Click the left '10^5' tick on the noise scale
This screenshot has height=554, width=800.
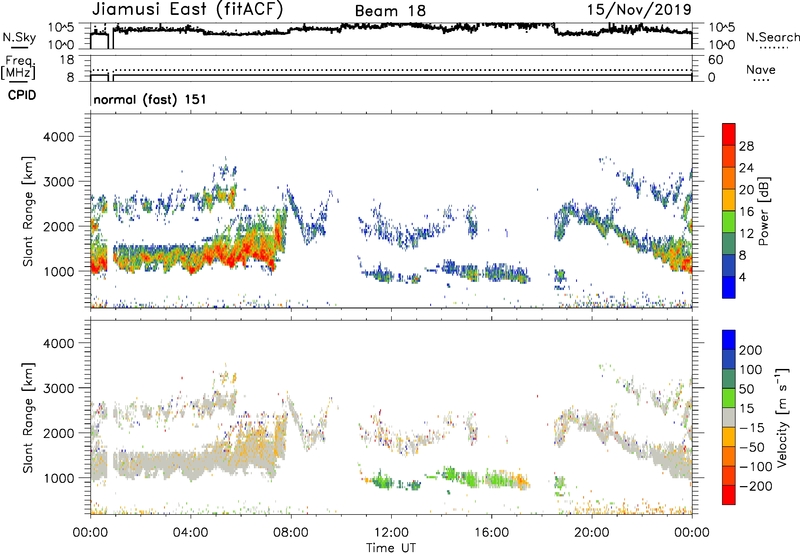click(x=61, y=28)
